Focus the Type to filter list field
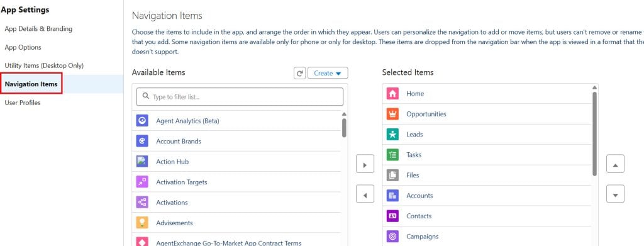The height and width of the screenshot is (246, 644). click(x=240, y=97)
